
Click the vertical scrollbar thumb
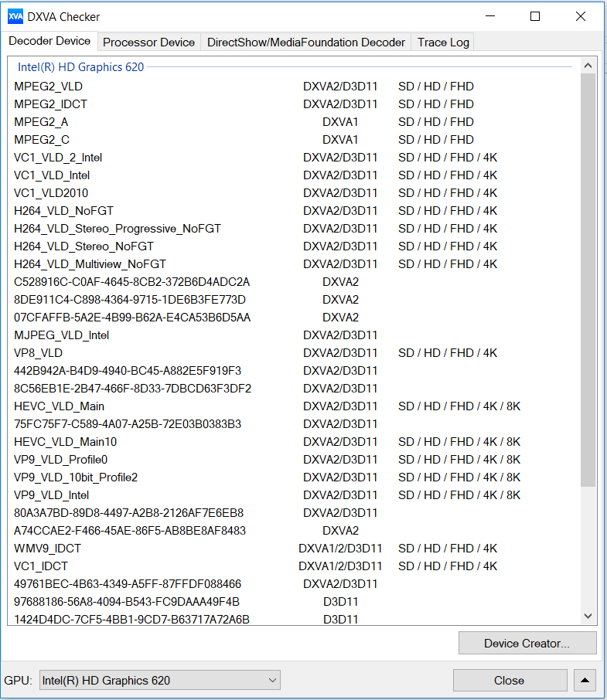(588, 280)
